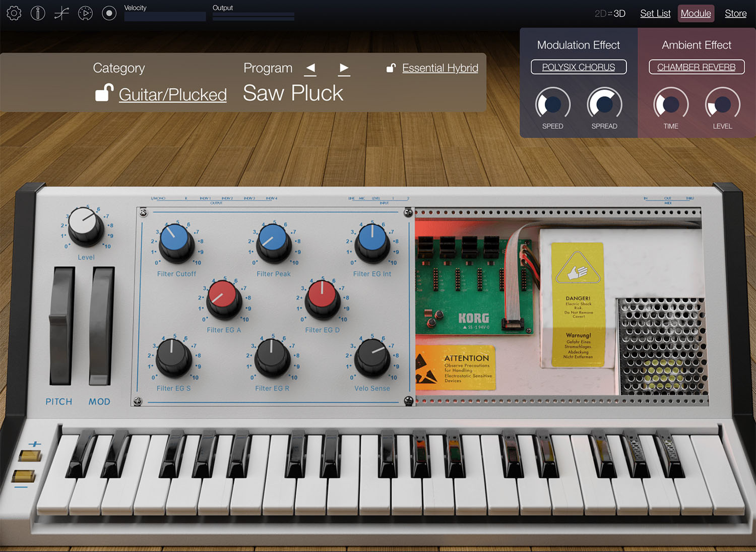756x552 pixels.
Task: Start the demo song player
Action: [x=85, y=13]
